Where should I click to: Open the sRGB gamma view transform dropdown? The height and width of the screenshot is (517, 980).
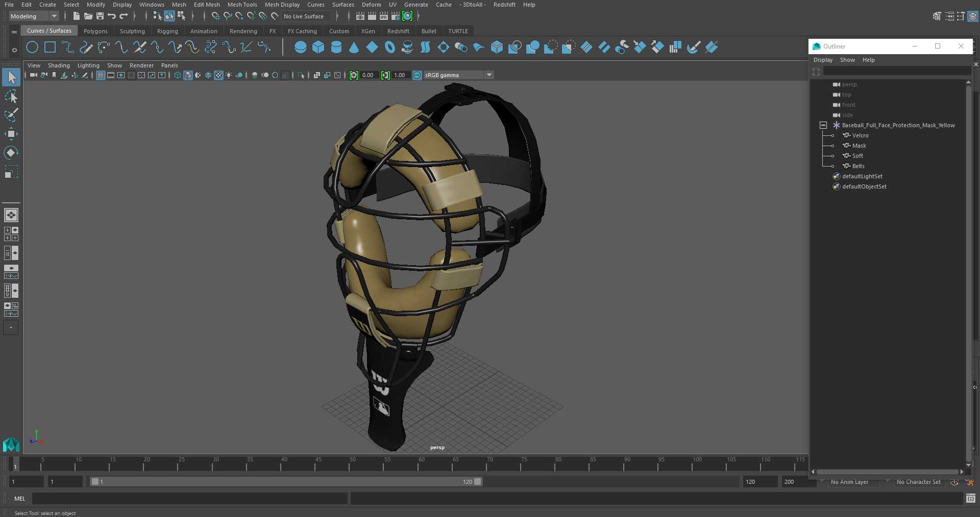(x=458, y=75)
